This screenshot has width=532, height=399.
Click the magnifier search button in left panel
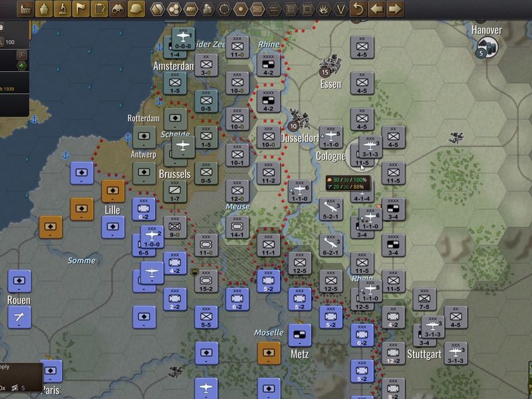pos(22,55)
